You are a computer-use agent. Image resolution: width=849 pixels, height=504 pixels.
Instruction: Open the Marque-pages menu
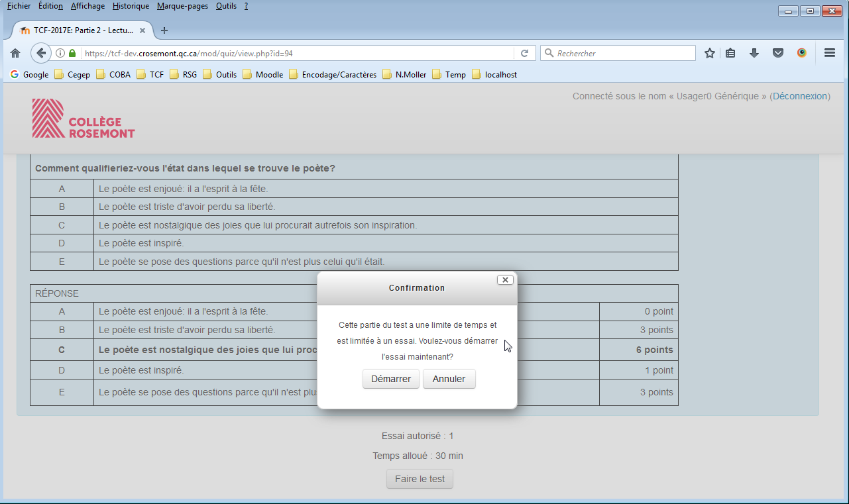tap(182, 6)
